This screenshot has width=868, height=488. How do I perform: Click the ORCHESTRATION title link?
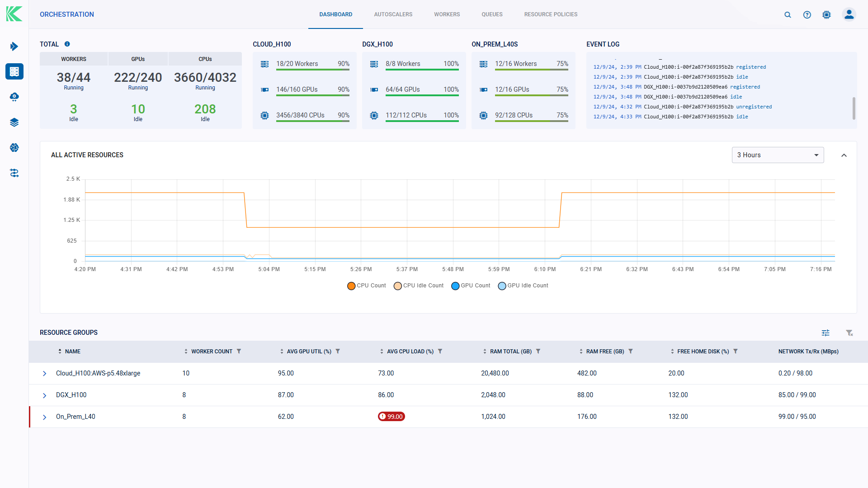(67, 14)
